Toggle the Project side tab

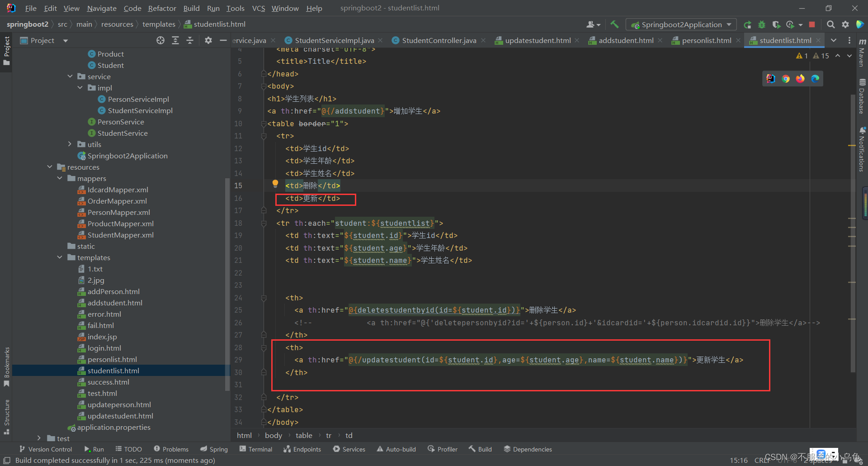coord(7,51)
